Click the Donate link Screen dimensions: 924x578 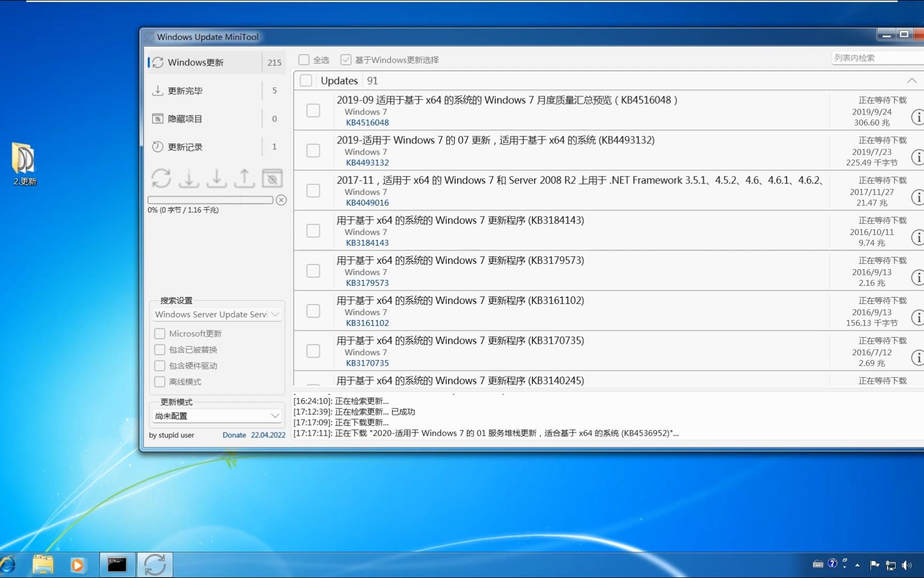tap(234, 435)
